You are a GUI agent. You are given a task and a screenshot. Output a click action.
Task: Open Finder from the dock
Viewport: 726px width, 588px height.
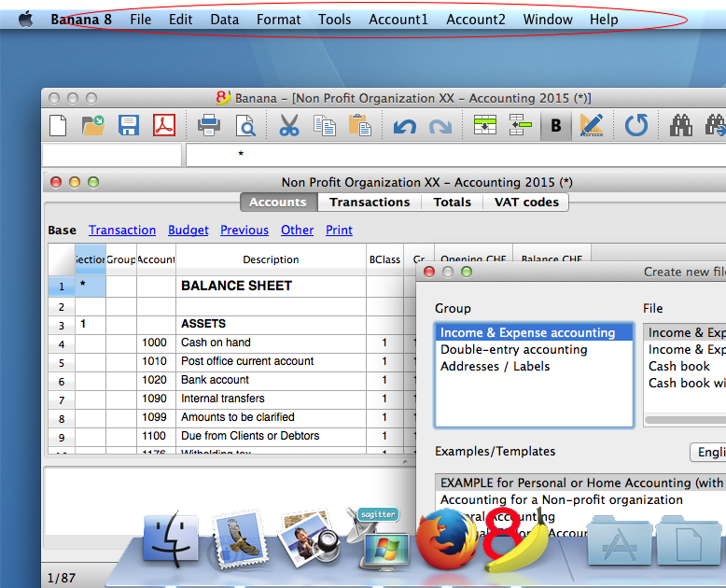(171, 539)
